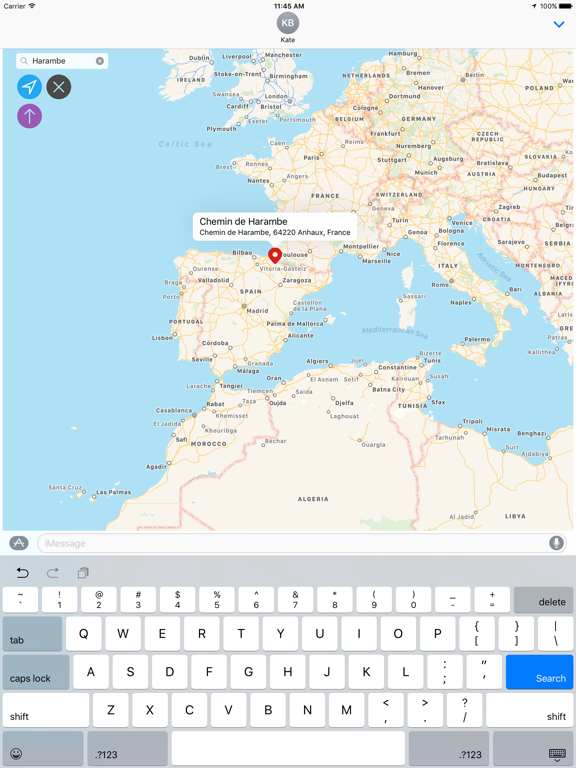Tap the Tunis label on the map
The image size is (576, 768).
click(432, 360)
